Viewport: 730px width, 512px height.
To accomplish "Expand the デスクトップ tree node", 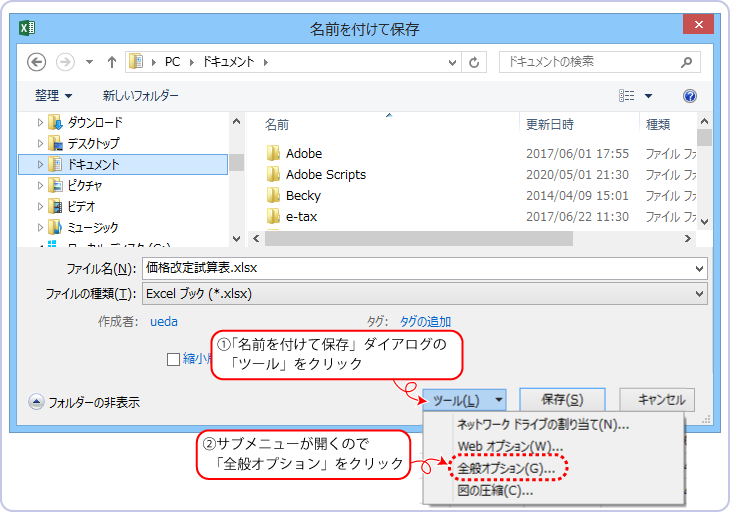I will 40,143.
